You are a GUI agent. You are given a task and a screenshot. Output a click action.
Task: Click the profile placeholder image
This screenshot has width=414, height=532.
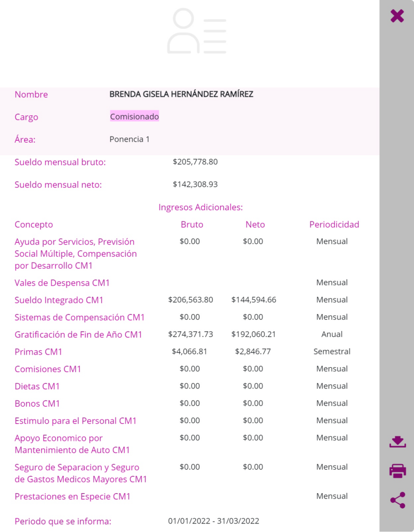pos(197,31)
